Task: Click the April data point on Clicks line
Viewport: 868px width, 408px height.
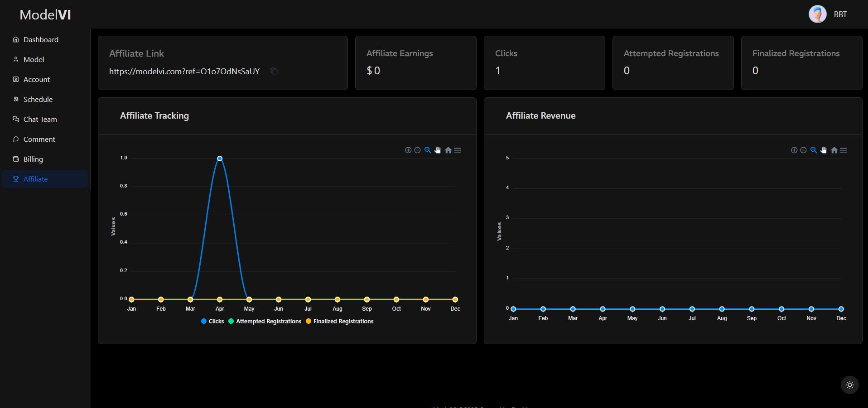Action: [220, 158]
